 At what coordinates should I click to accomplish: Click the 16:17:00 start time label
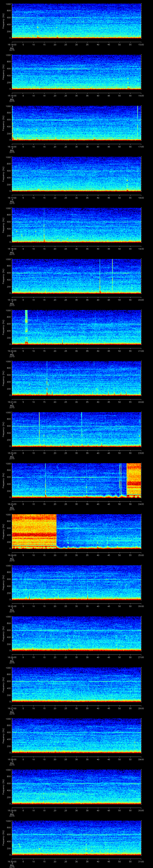point(12,198)
